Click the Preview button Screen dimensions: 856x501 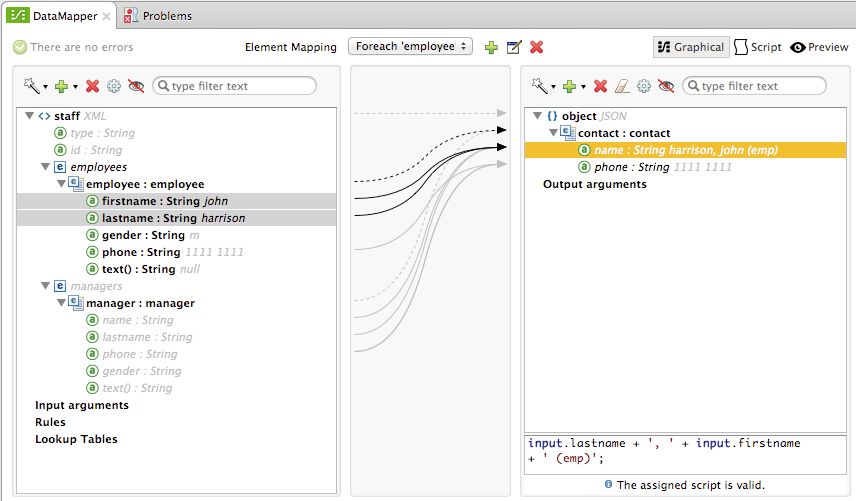819,47
